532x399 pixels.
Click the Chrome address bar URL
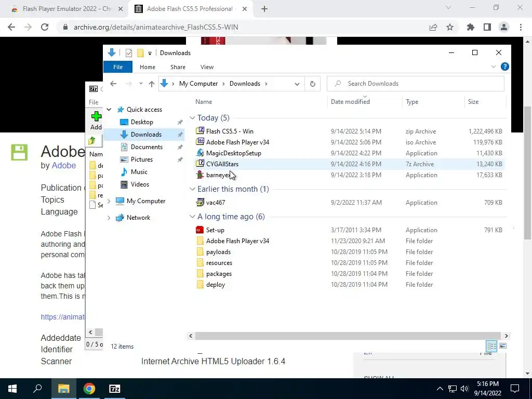point(156,27)
